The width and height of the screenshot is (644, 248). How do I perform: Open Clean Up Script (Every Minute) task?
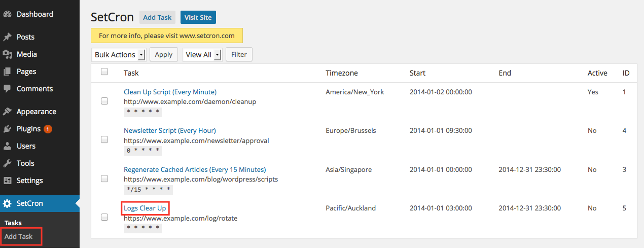pos(170,92)
